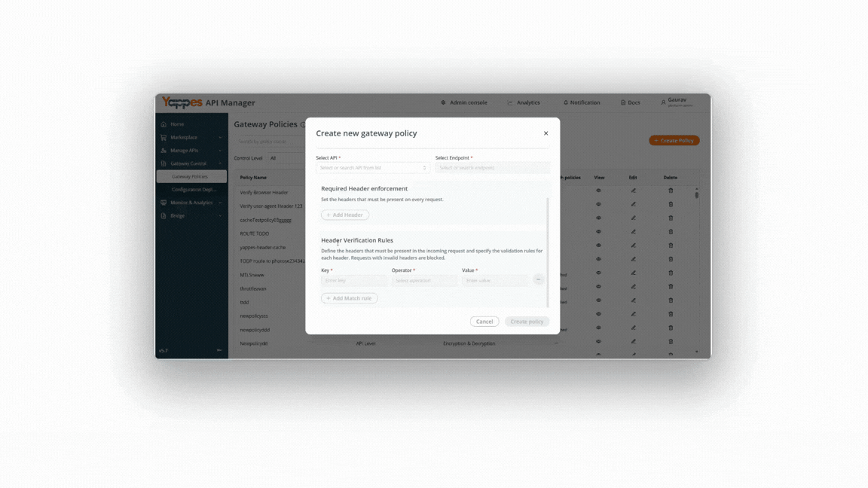The image size is (868, 488).
Task: Collapse the Gateway Control sidebar menu
Action: (x=191, y=163)
